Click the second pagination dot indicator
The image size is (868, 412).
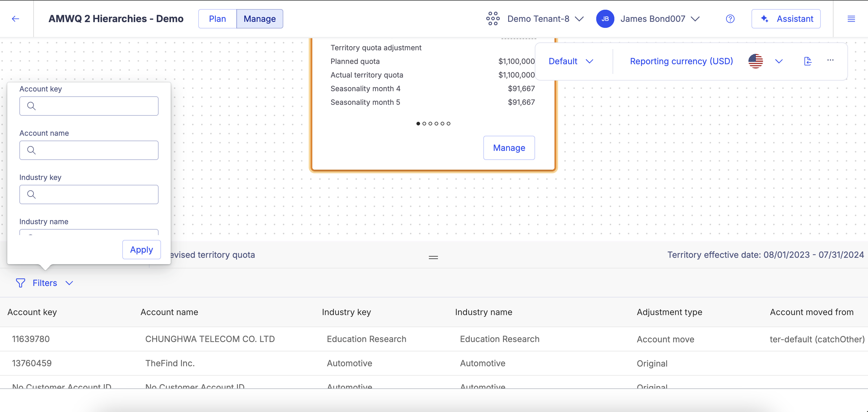click(424, 124)
